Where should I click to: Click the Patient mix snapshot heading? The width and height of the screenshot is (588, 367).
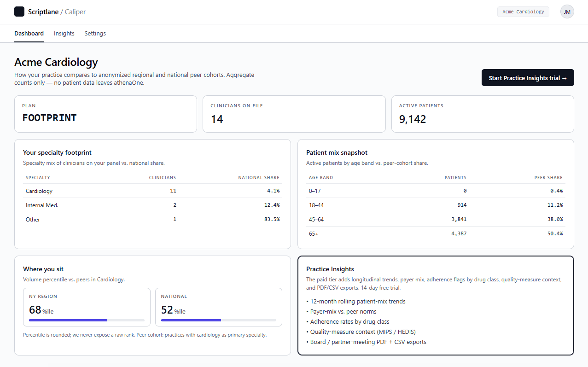click(337, 152)
